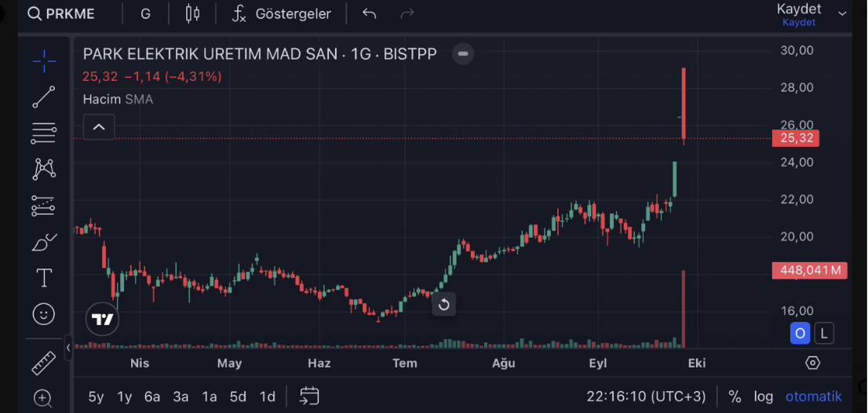Set range to 1d
This screenshot has height=413, width=868.
(268, 397)
